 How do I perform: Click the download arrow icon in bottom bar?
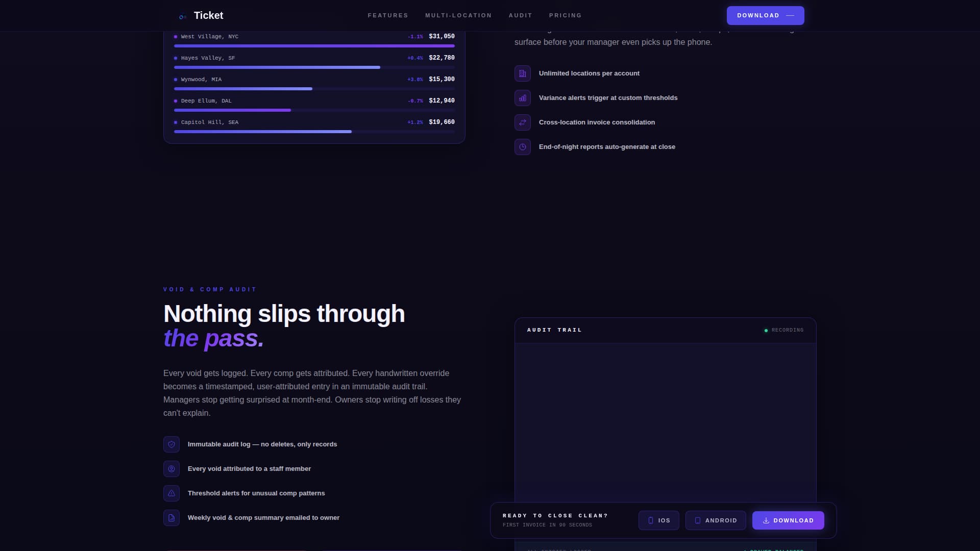pyautogui.click(x=766, y=520)
